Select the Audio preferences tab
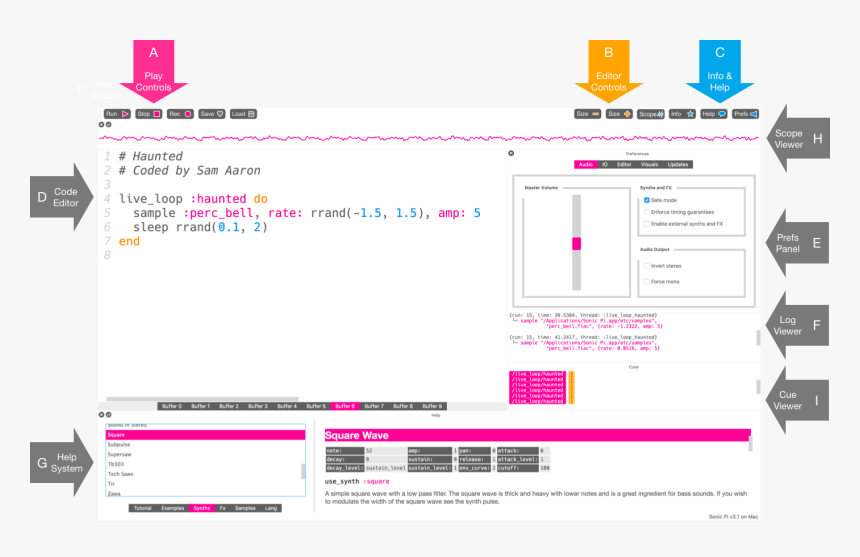The height and width of the screenshot is (557, 860). click(x=586, y=164)
